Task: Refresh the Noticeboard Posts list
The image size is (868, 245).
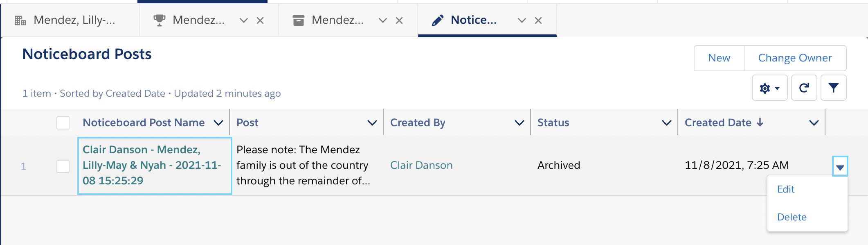Action: [804, 88]
